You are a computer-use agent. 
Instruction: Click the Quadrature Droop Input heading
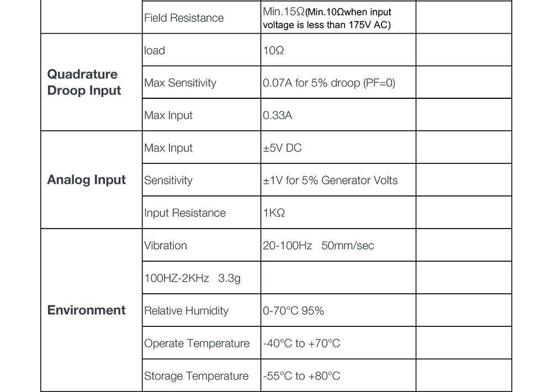[84, 82]
